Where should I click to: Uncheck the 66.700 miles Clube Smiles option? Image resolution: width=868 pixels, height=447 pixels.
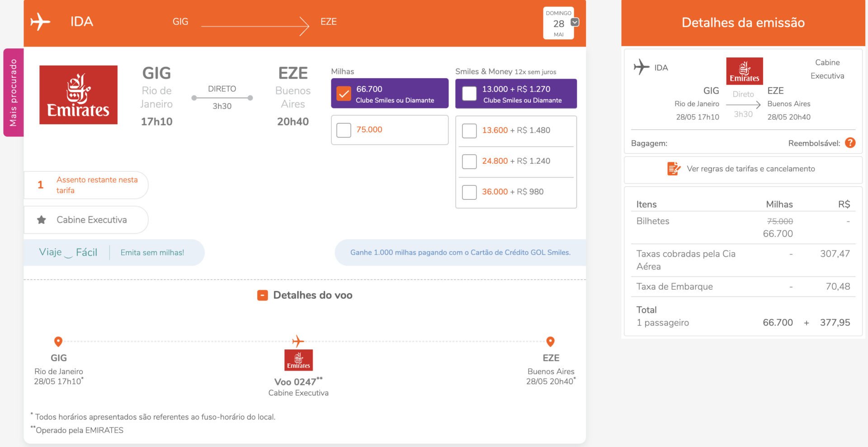pyautogui.click(x=344, y=94)
